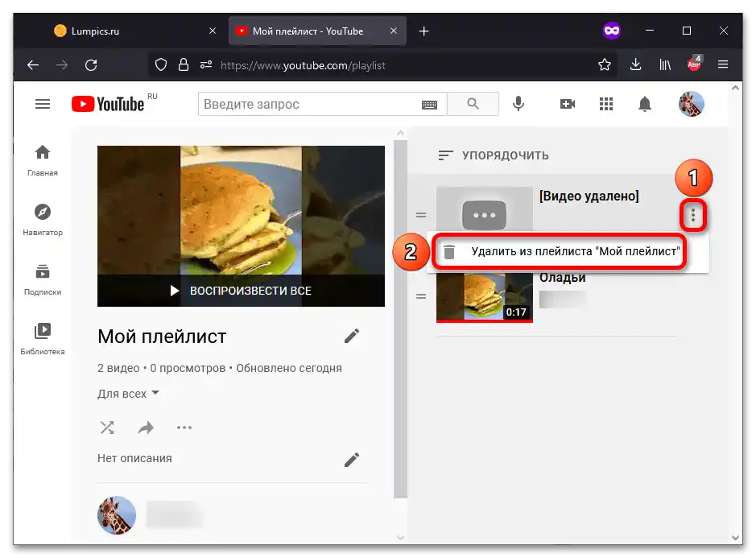756x558 pixels.
Task: Open Firefox application menu
Action: (723, 64)
